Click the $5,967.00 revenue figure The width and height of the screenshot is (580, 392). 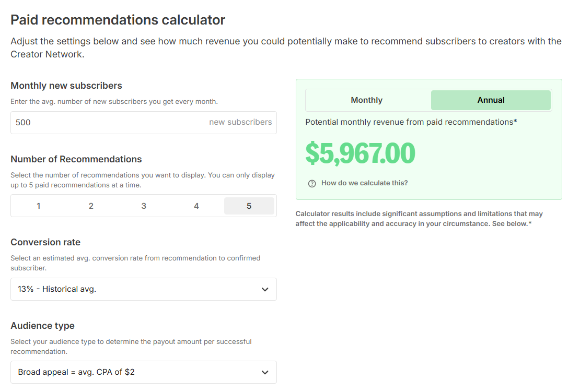360,153
